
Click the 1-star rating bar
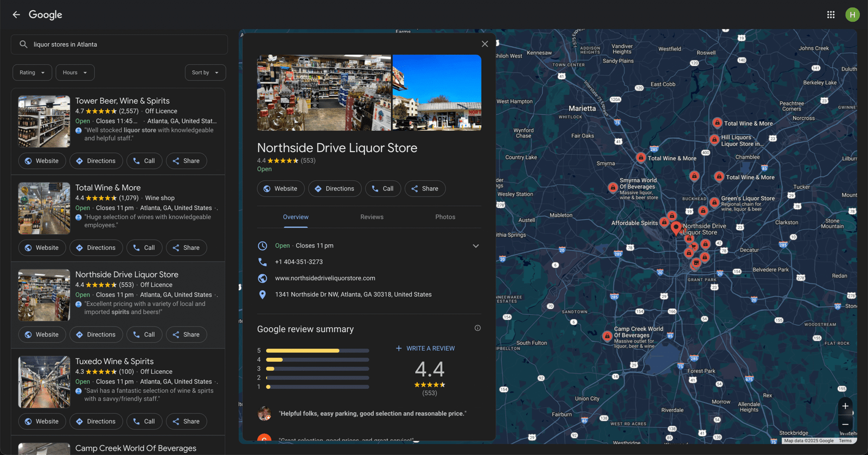click(x=317, y=387)
